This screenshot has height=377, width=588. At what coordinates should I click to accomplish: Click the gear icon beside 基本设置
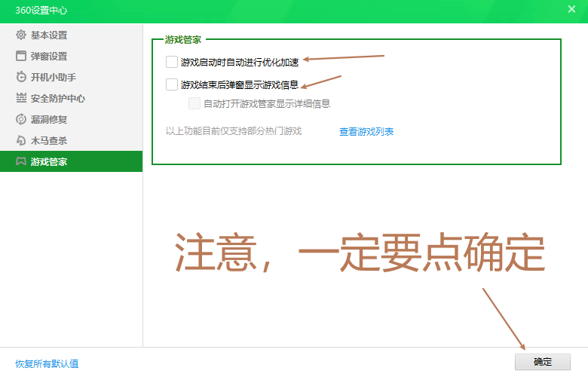(21, 35)
